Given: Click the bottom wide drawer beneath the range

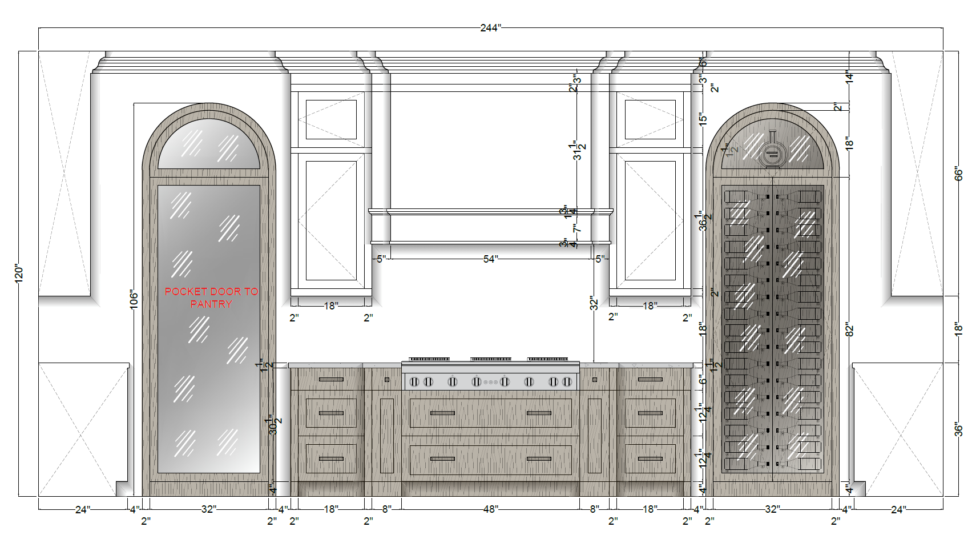Looking at the screenshot, I should (x=490, y=460).
